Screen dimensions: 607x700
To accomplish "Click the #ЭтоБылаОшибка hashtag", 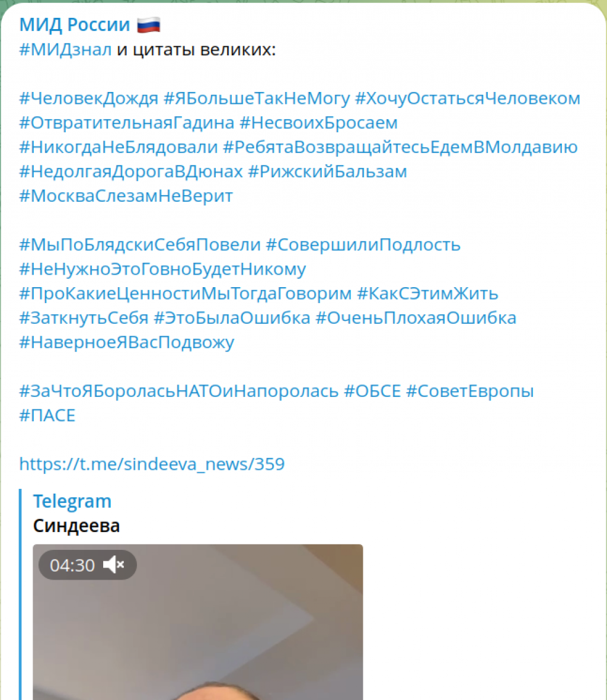I will pyautogui.click(x=232, y=318).
